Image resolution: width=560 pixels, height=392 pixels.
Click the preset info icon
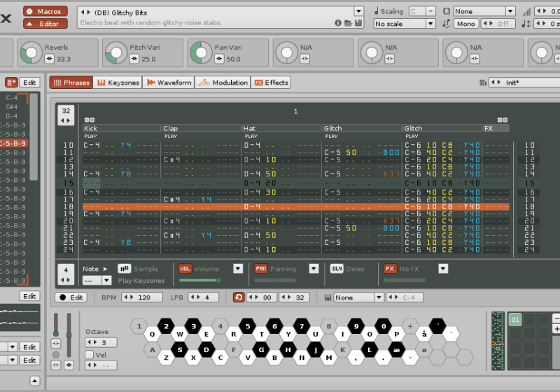(x=338, y=23)
